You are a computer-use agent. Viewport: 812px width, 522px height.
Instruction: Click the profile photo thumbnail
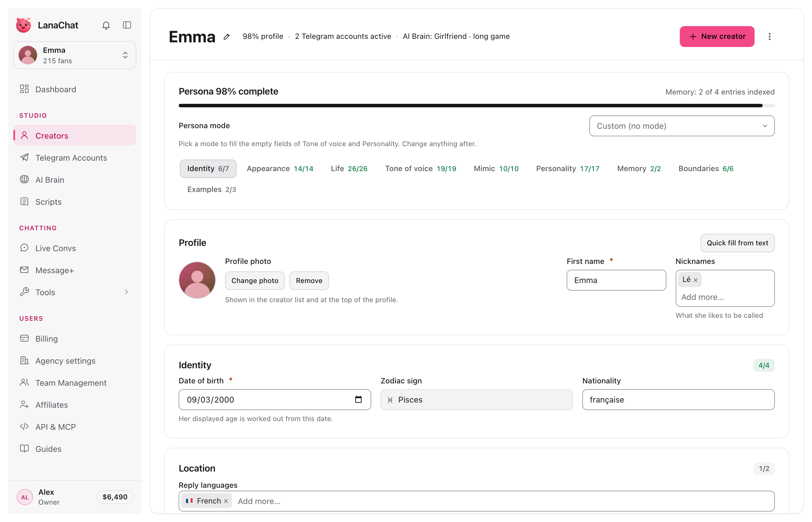click(x=197, y=280)
